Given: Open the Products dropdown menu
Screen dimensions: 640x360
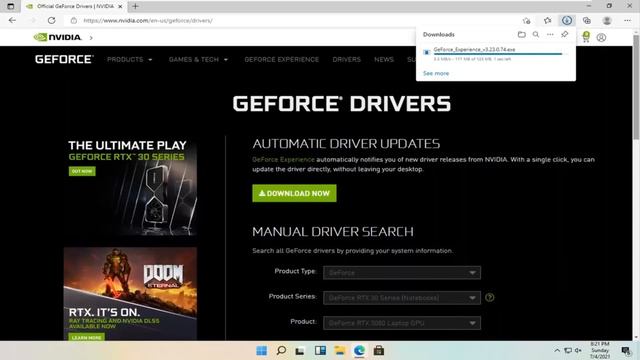Looking at the screenshot, I should (129, 60).
